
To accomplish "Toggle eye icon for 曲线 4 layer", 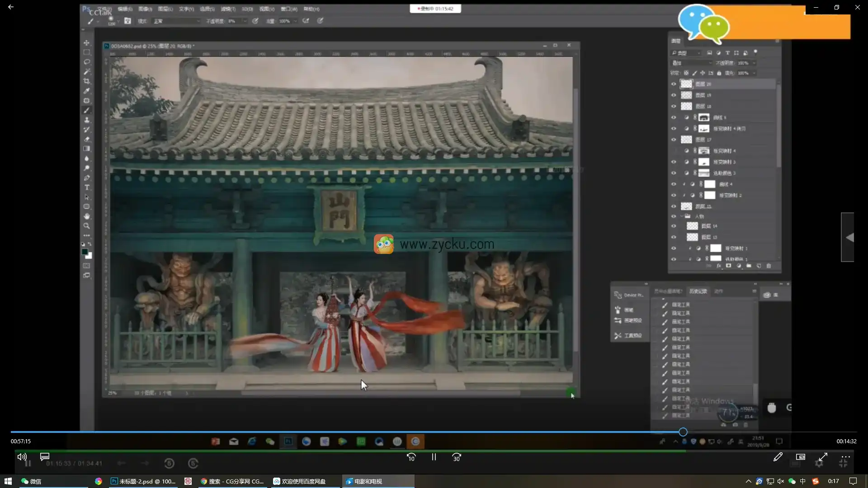I will point(674,184).
